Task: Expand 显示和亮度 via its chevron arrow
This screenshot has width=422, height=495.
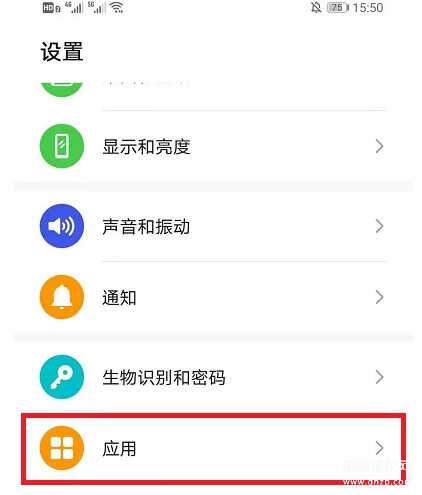Action: tap(379, 146)
